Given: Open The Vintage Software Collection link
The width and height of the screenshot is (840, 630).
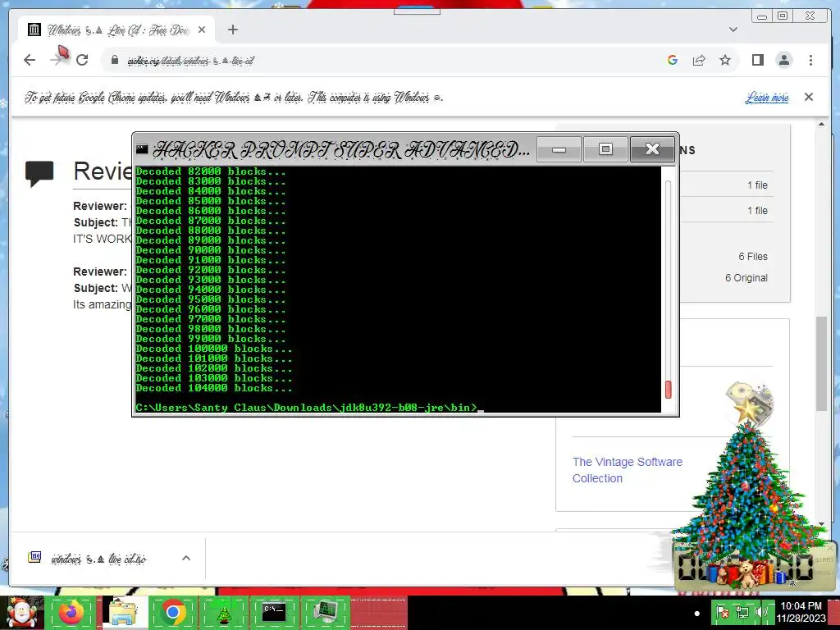Looking at the screenshot, I should pyautogui.click(x=628, y=470).
